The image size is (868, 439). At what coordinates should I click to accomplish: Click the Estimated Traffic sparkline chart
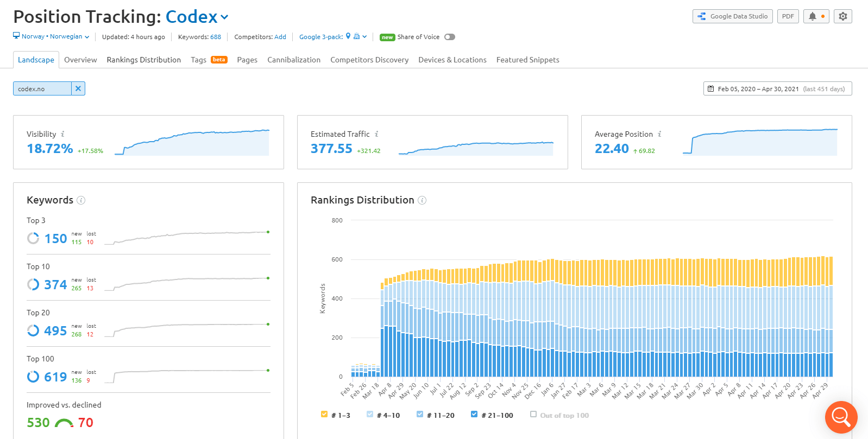coord(476,148)
